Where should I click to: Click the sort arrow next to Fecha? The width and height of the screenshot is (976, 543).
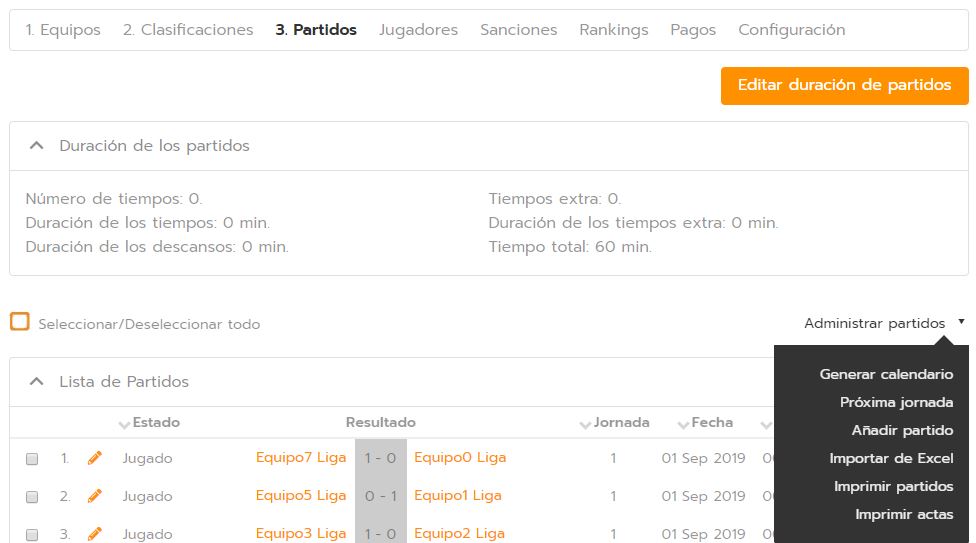point(684,424)
